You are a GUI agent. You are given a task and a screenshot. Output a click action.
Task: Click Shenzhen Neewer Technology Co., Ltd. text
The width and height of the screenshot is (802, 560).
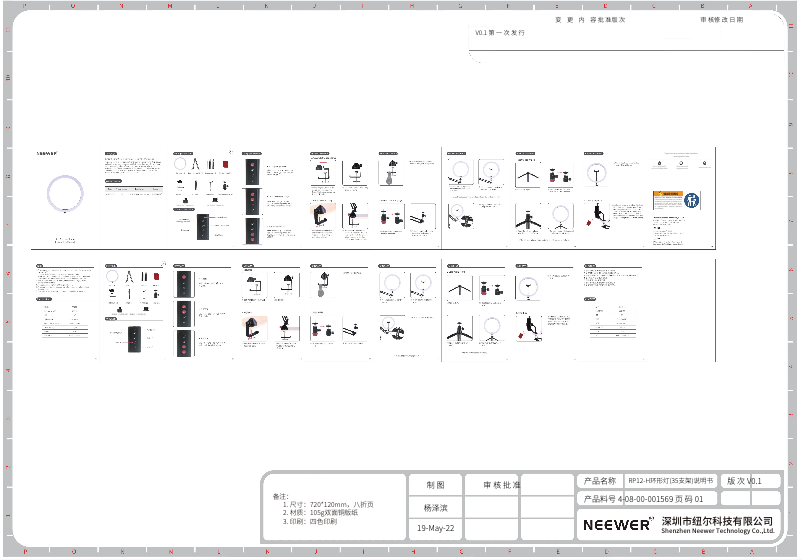tap(718, 531)
